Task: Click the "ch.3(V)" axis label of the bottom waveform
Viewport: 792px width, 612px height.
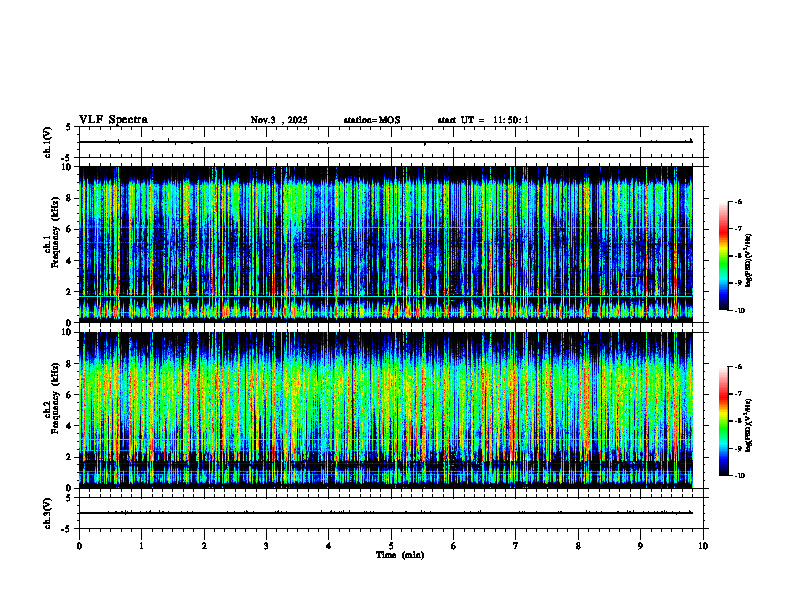Action: click(x=48, y=513)
